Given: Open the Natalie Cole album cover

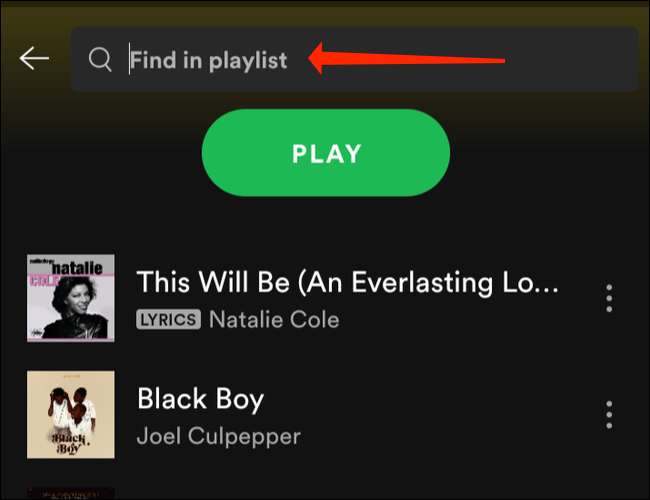Looking at the screenshot, I should coord(71,298).
